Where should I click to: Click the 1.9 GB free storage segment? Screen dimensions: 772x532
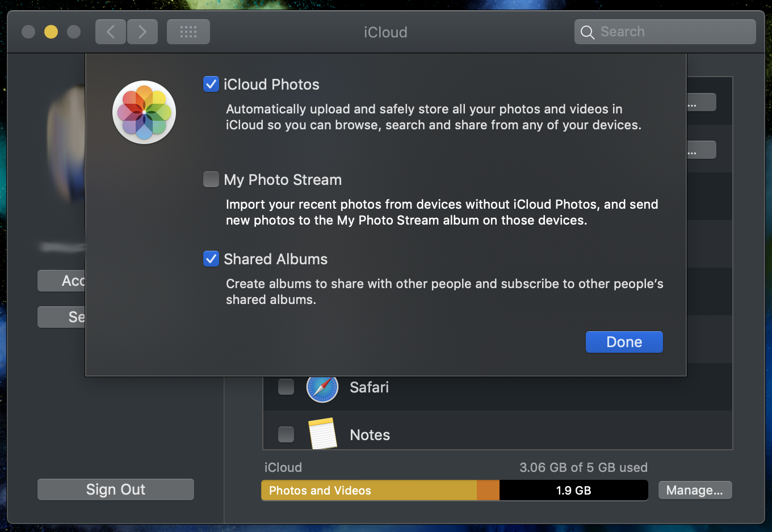[573, 491]
